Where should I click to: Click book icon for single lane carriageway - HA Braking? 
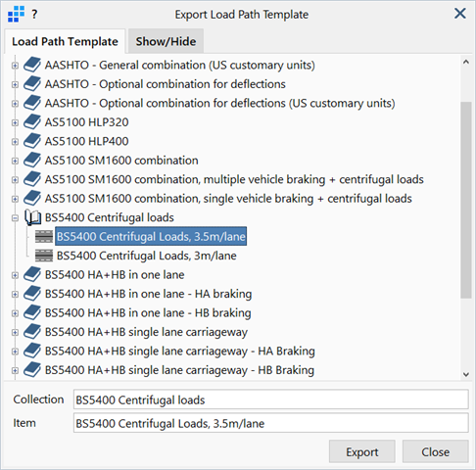(32, 351)
